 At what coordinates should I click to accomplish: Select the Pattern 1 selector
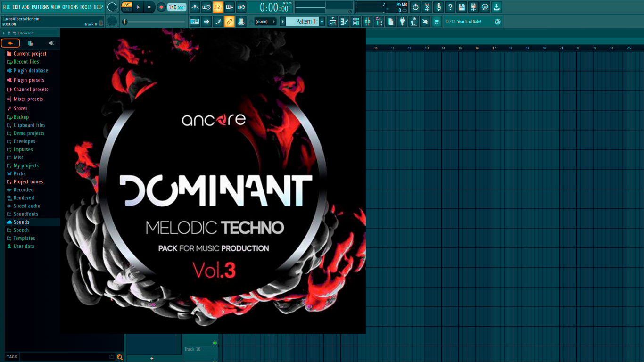click(303, 22)
